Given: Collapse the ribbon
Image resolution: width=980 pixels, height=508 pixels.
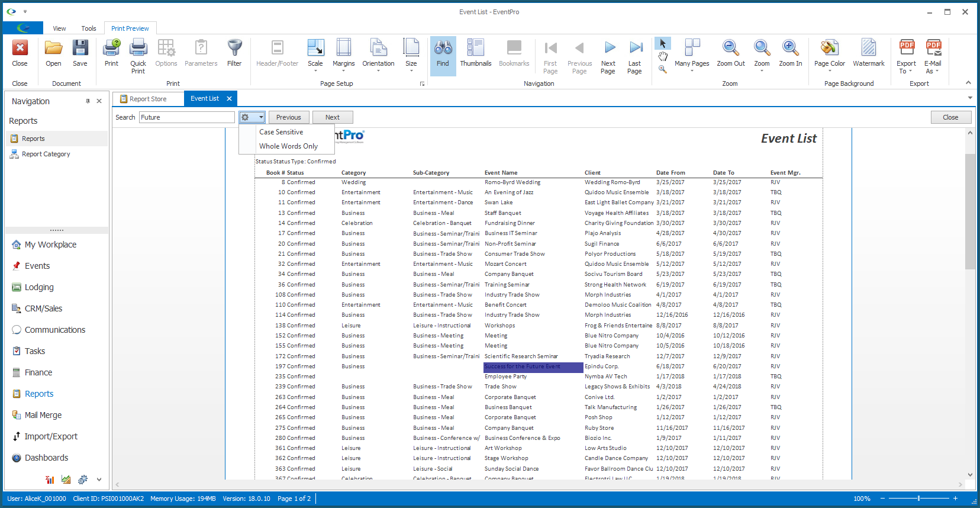Looking at the screenshot, I should (x=968, y=83).
